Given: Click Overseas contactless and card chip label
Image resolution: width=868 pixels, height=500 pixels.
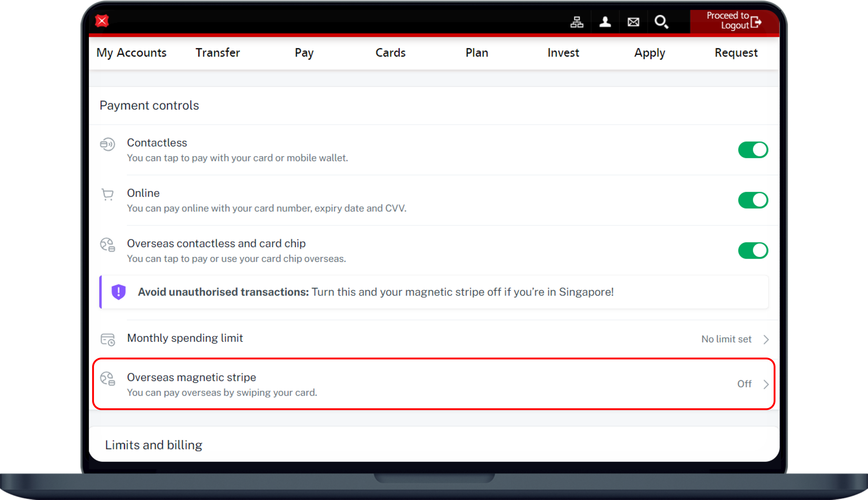Looking at the screenshot, I should (216, 243).
